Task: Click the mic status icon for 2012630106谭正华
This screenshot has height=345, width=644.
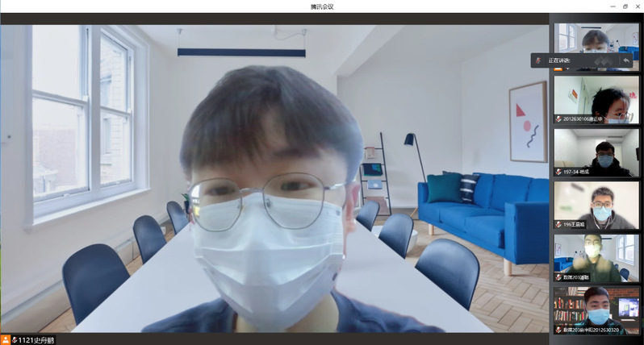Action: point(558,118)
